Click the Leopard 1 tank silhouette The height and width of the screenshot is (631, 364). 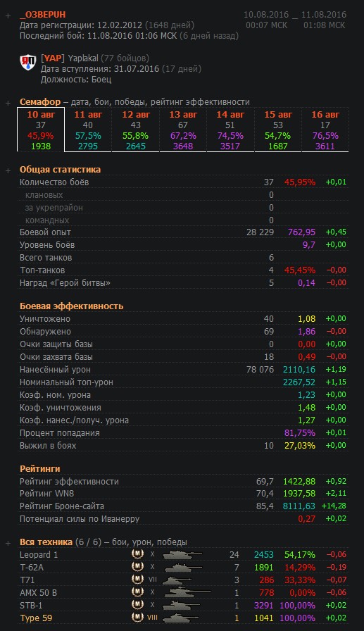[182, 555]
